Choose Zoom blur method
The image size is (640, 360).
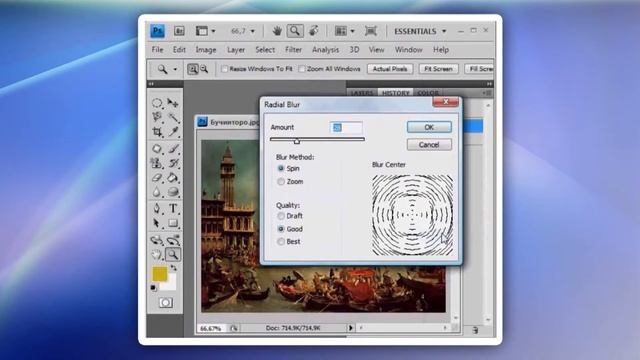(281, 182)
